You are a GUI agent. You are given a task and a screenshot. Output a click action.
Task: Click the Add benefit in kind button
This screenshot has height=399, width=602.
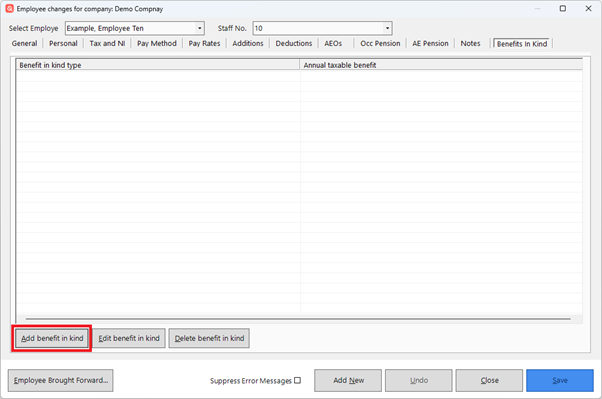(52, 338)
